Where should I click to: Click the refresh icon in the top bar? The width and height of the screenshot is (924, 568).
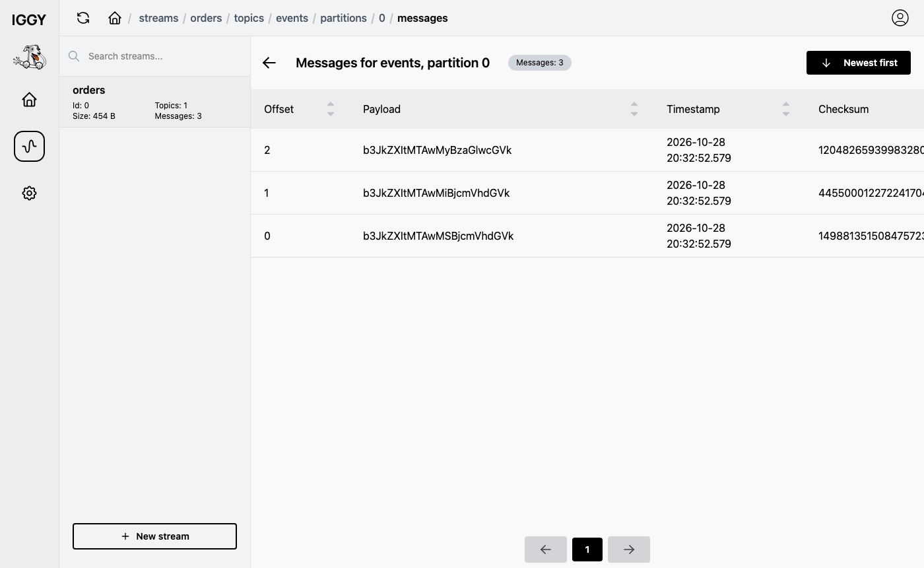83,18
